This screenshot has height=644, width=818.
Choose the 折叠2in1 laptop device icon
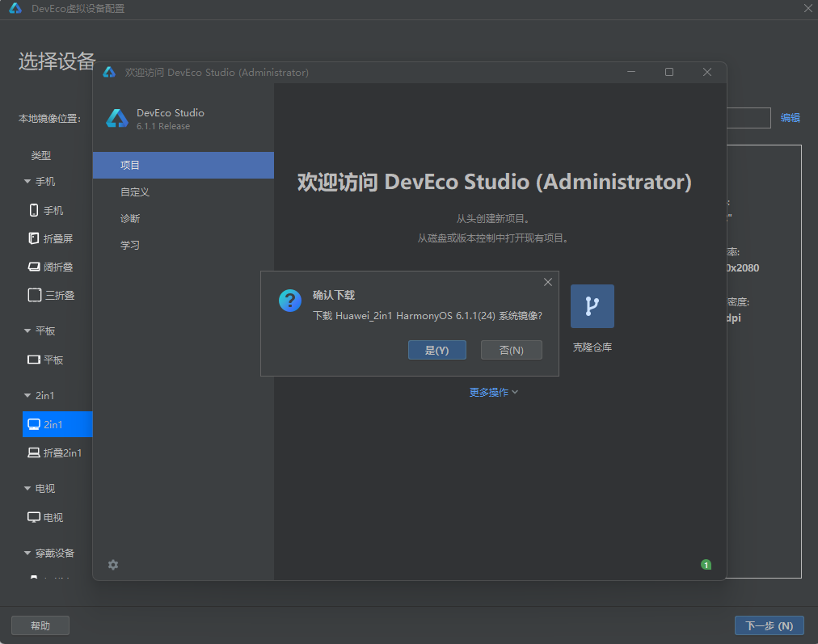34,452
